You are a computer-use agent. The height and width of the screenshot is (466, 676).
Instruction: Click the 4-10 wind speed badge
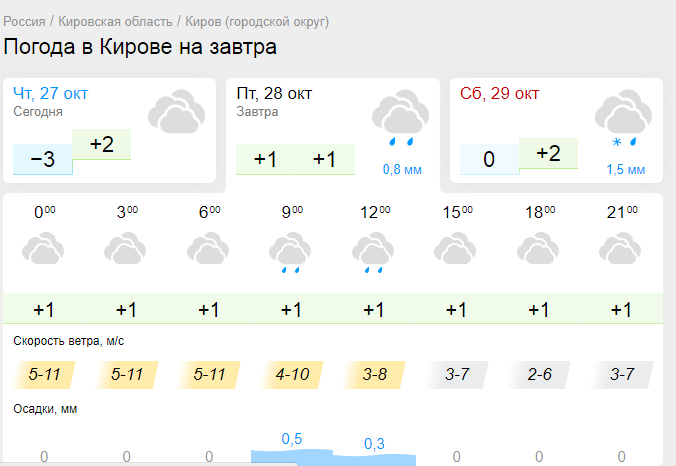click(292, 375)
